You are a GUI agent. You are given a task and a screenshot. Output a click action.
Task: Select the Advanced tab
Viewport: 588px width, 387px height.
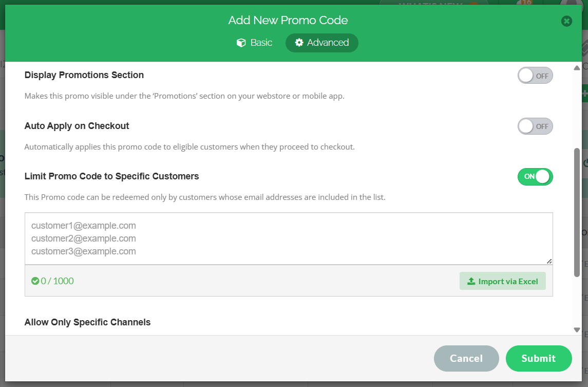(x=322, y=43)
